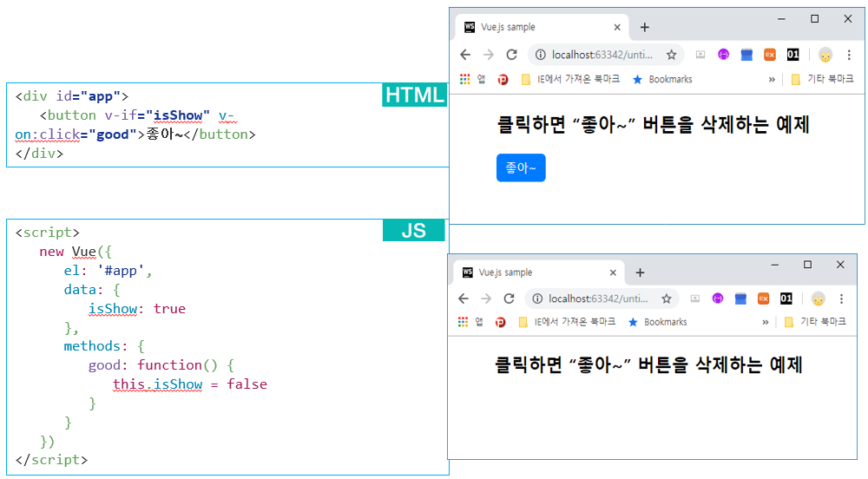Click the 'good: function() {' code line
This screenshot has height=479, width=868.
click(x=161, y=365)
